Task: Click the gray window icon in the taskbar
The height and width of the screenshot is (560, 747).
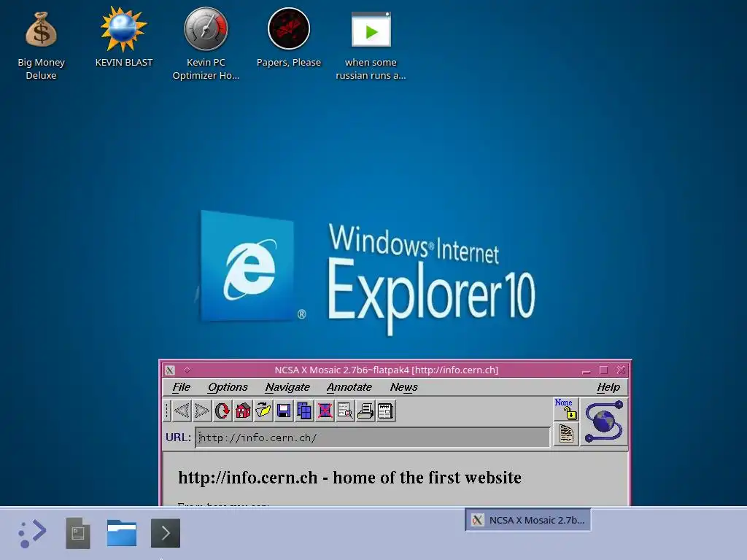Action: tap(77, 533)
